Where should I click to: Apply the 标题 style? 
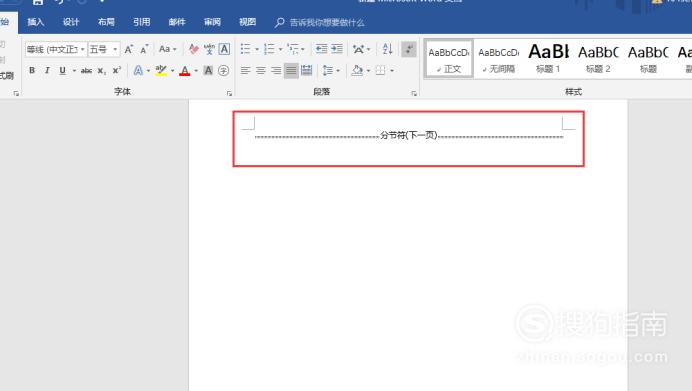click(648, 59)
